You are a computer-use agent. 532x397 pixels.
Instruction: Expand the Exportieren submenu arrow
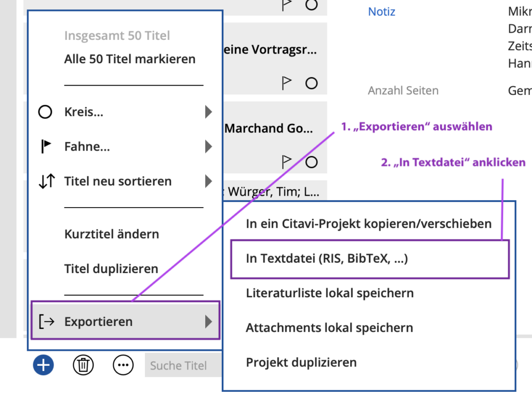(x=208, y=321)
